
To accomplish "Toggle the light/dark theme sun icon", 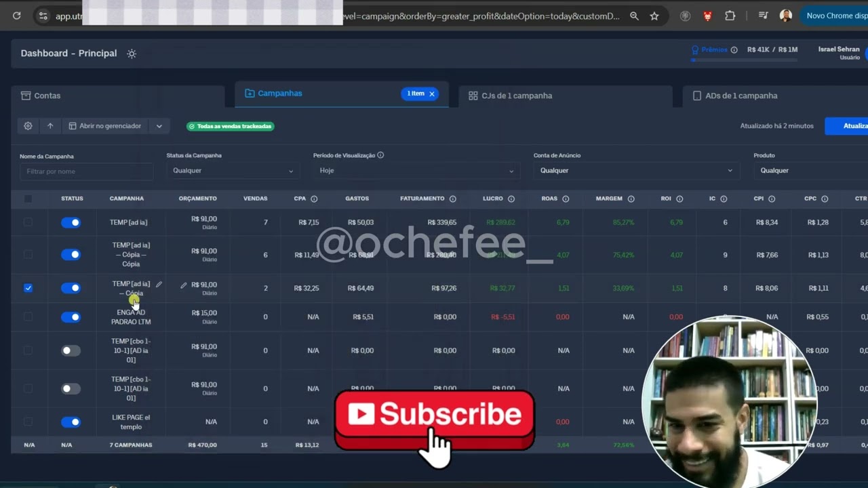I will (x=132, y=54).
